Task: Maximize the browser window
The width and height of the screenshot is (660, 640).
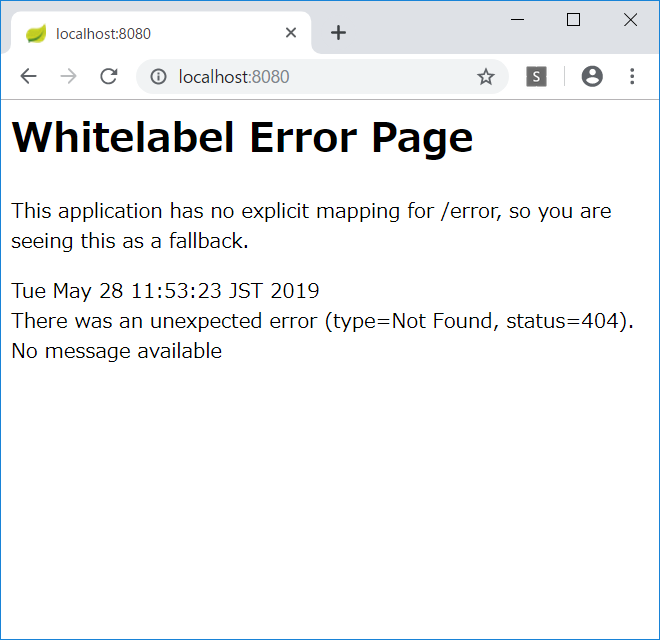Action: [x=574, y=20]
